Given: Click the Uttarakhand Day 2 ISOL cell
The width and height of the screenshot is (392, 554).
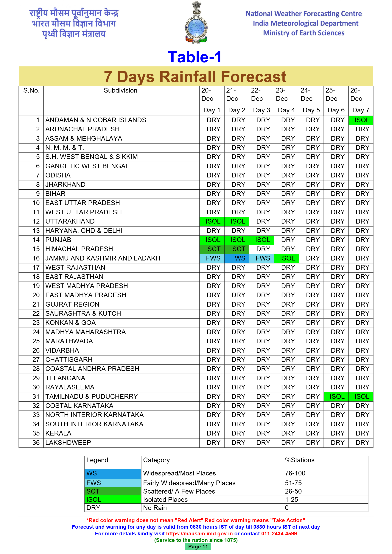Looking at the screenshot, I should (x=237, y=221).
